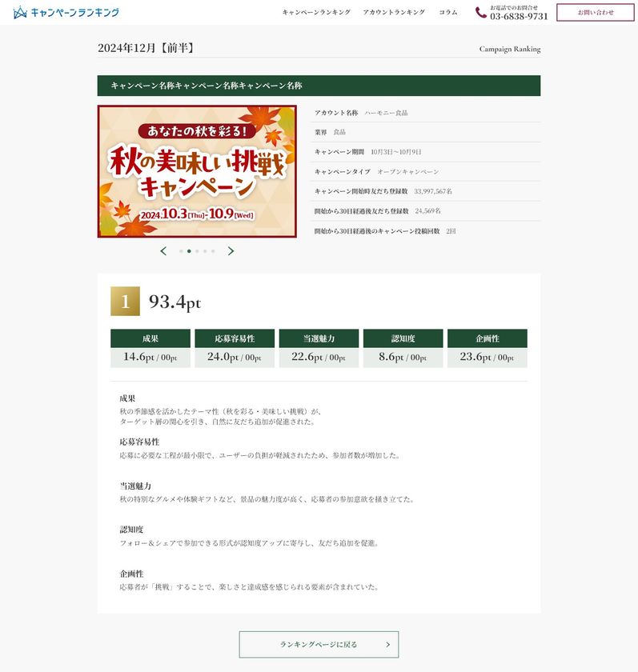The height and width of the screenshot is (672, 638).
Task: Click the phone handset icon
Action: (480, 13)
